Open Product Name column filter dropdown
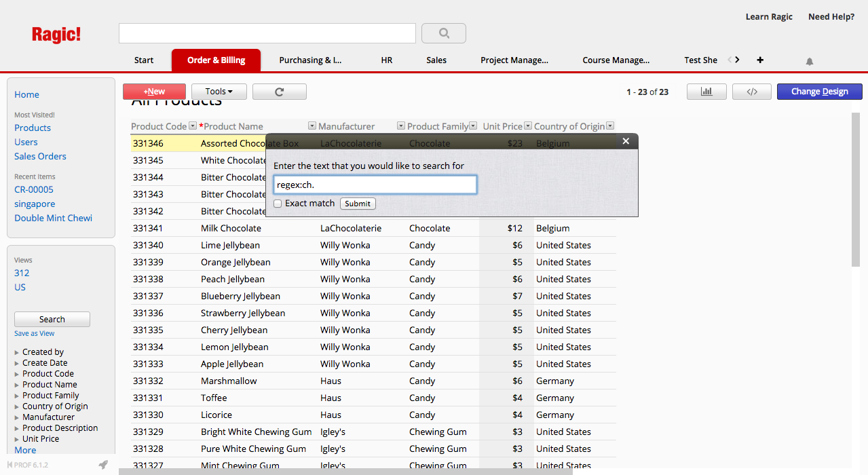The height and width of the screenshot is (475, 868). point(312,126)
